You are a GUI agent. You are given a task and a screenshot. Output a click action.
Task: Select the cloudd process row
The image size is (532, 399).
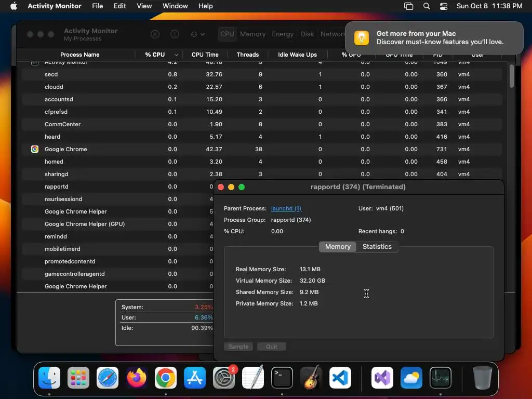point(262,87)
